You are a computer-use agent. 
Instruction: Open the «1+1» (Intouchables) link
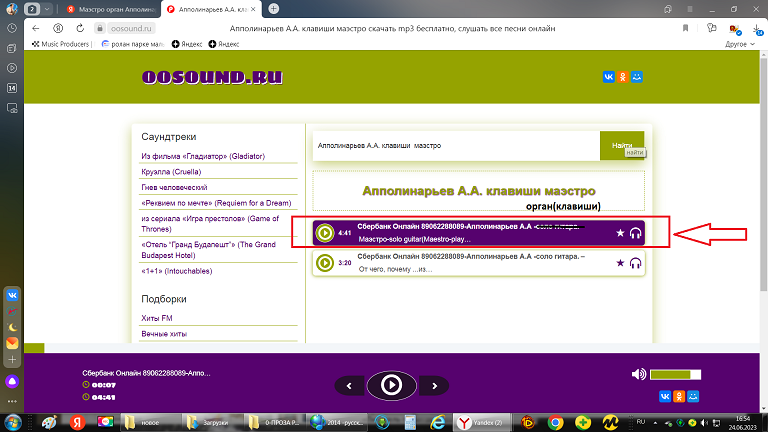176,271
